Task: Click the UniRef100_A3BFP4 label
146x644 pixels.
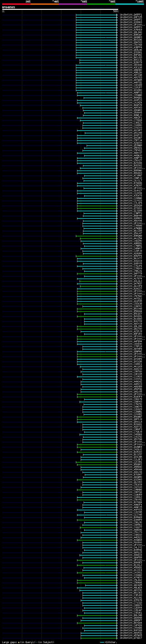Action: point(131,47)
